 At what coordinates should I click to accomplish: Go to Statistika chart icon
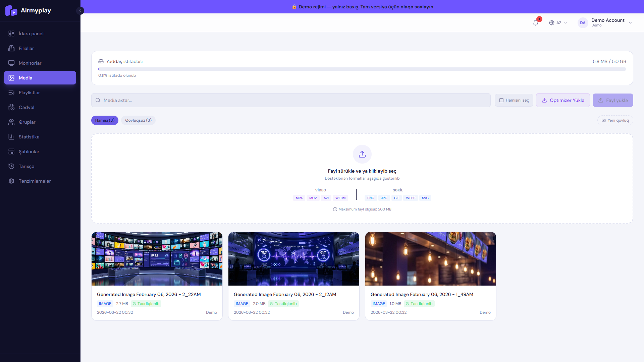11,137
